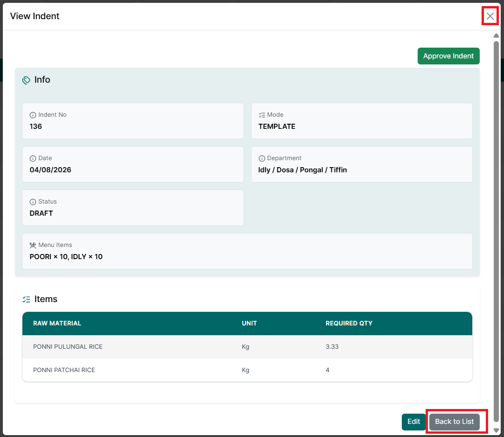Click the vertical scrollbar thumb
504x437 pixels.
pos(496,232)
